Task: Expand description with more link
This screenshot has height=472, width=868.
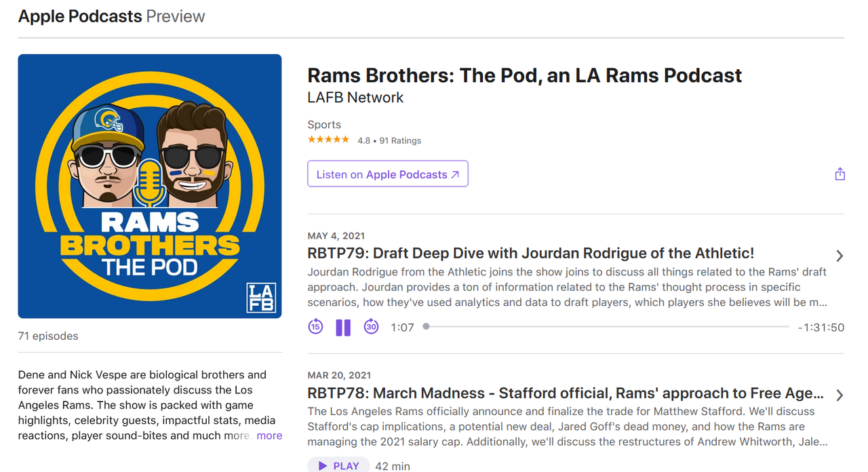Action: 269,435
